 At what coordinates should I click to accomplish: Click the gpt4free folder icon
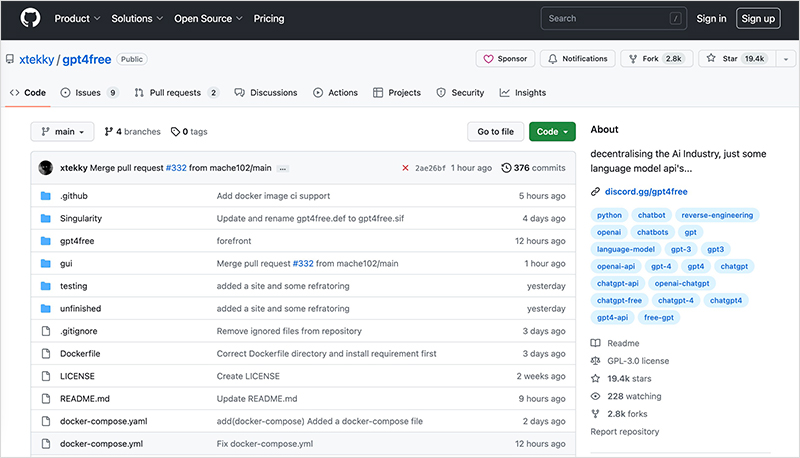pos(45,241)
